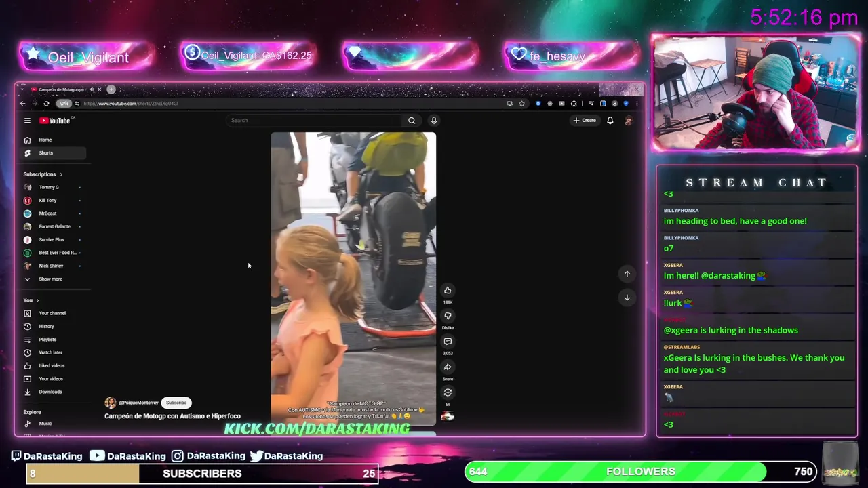Expand the You section chevron
Screen dimensions: 868x488
pyautogui.click(x=37, y=300)
